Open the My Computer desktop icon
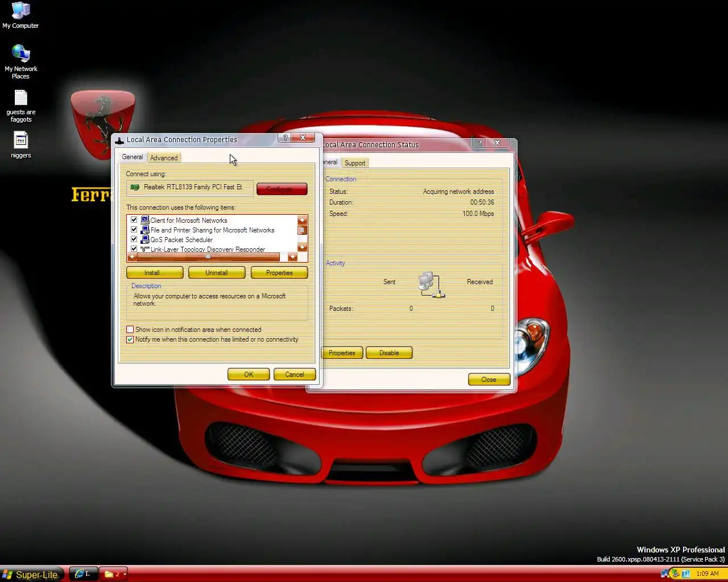Viewport: 728px width, 582px height. click(20, 15)
